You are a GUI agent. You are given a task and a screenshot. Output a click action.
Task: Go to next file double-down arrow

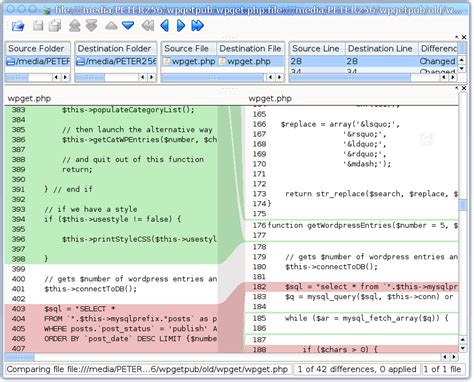tap(91, 26)
